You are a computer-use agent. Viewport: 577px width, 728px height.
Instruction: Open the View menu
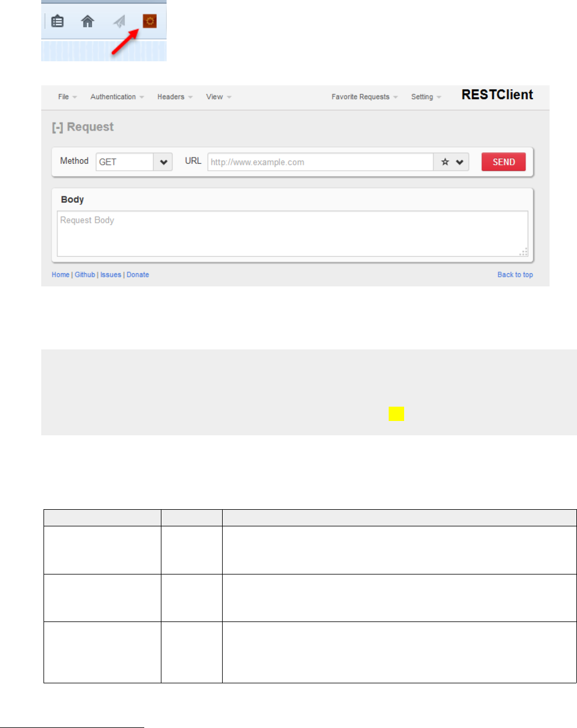tap(219, 97)
